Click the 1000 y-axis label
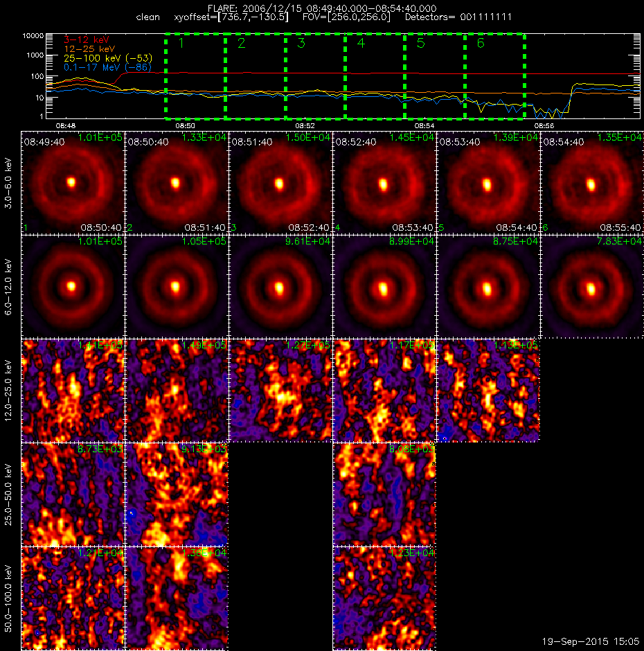Viewport: 644px width, 651px height. click(35, 55)
